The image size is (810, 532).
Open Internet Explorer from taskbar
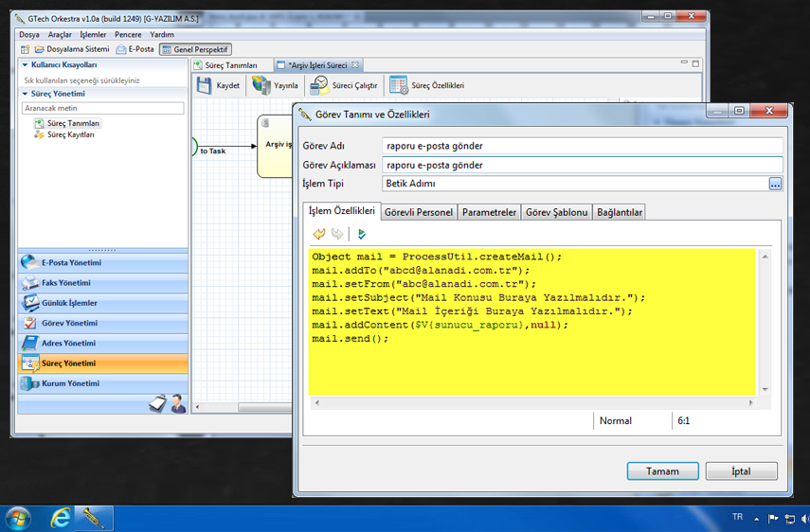point(60,518)
